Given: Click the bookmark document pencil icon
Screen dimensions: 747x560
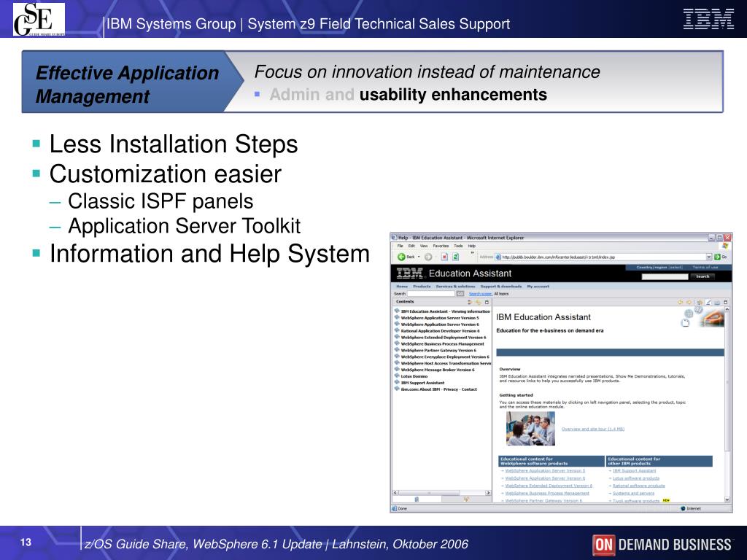Looking at the screenshot, I should (x=708, y=302).
